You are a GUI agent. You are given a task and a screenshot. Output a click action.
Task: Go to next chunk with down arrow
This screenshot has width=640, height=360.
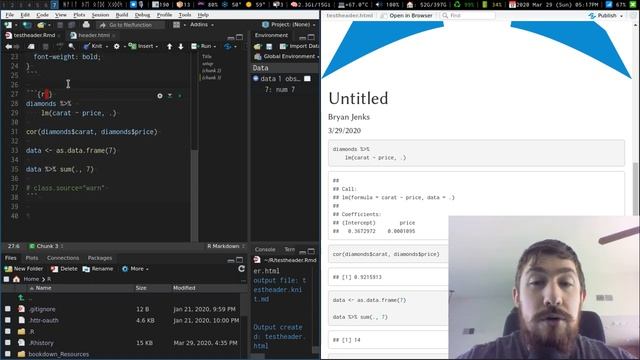[181, 47]
